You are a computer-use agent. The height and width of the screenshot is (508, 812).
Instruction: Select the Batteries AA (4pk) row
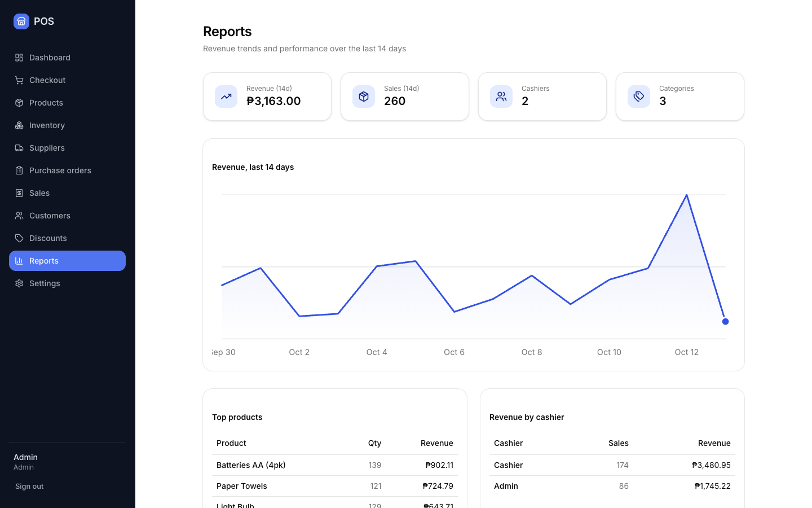click(x=335, y=465)
